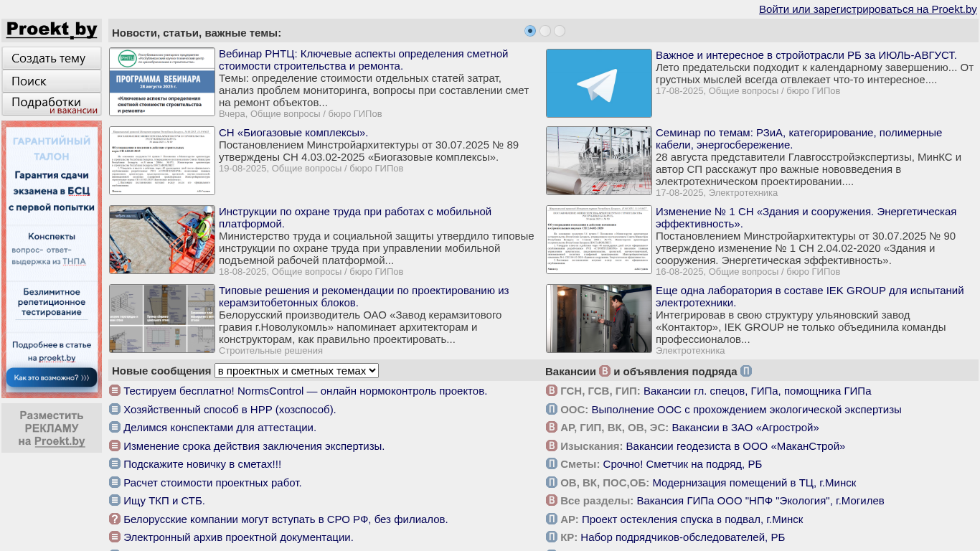Open 'Типовые решения и рекомендации' керамзитобетонных блоков link
The image size is (980, 551).
[364, 296]
